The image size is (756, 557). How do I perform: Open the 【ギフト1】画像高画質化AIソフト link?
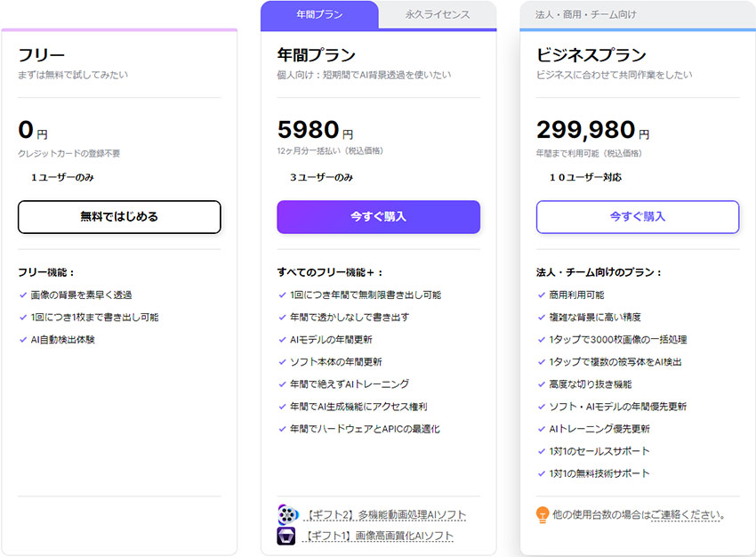coord(378,536)
